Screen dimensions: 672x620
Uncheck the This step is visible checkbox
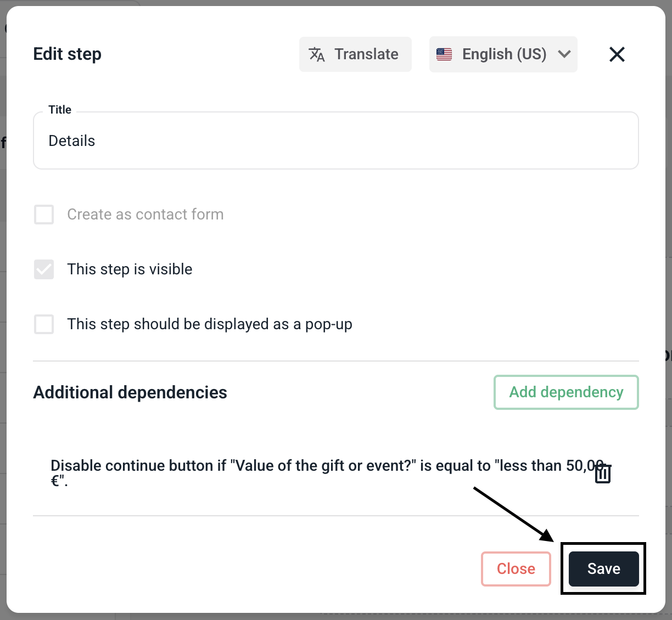(x=44, y=269)
